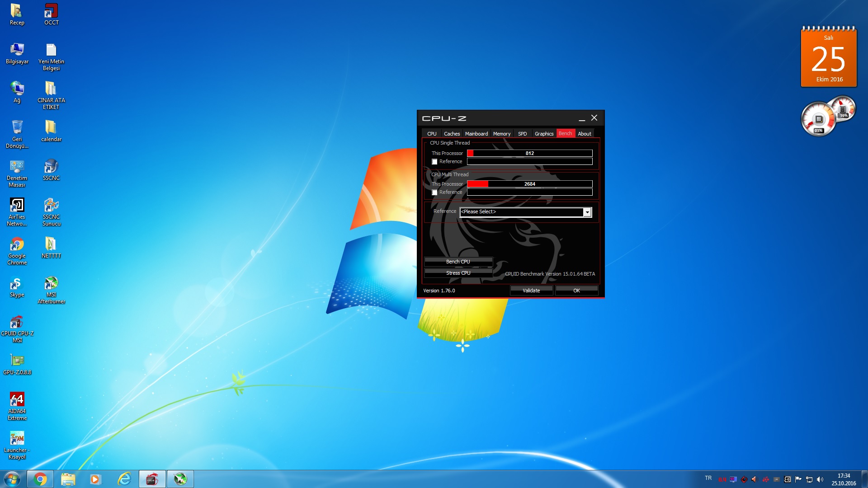This screenshot has width=868, height=488.
Task: Launch AirTies Network shortcut
Action: click(17, 212)
